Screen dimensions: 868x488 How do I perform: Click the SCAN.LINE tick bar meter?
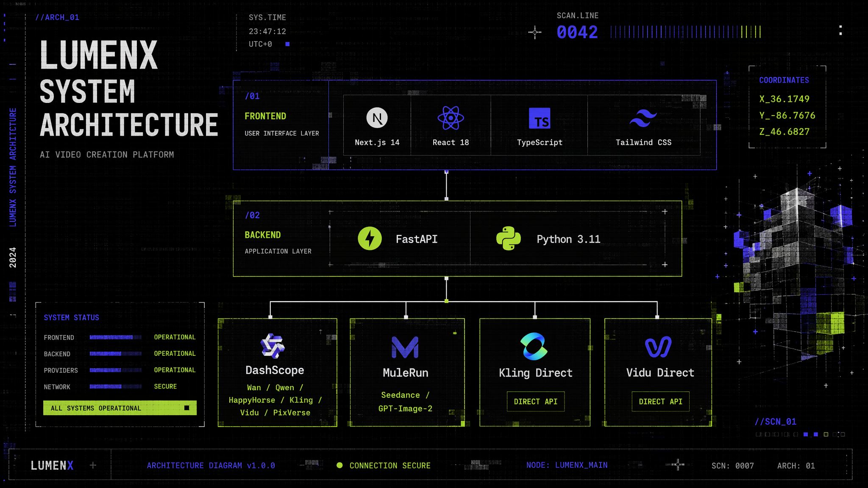point(686,32)
